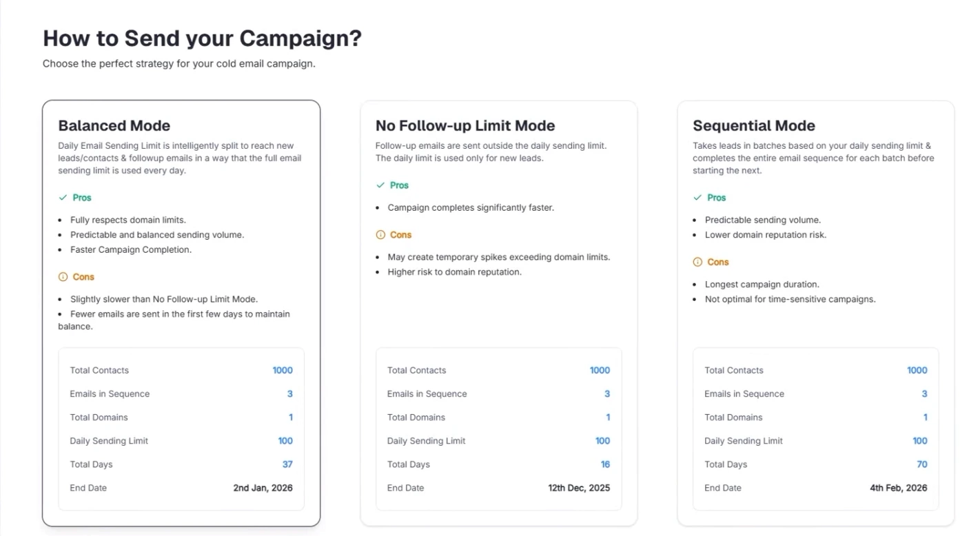Click the End Date 2nd Jan, 2026
The height and width of the screenshot is (536, 980).
(x=263, y=488)
